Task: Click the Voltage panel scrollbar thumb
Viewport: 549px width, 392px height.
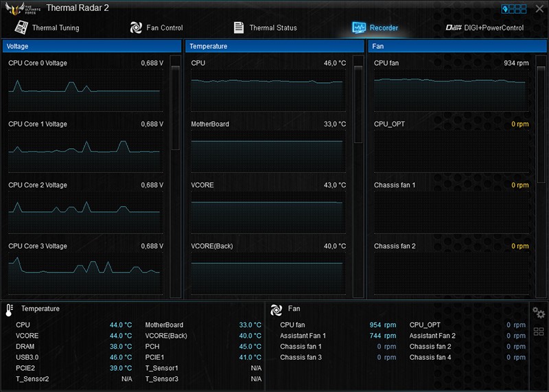Action: pyautogui.click(x=176, y=108)
